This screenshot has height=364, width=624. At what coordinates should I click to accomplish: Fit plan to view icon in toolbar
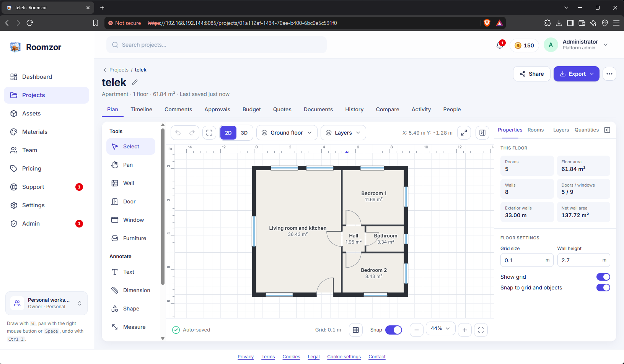(209, 133)
